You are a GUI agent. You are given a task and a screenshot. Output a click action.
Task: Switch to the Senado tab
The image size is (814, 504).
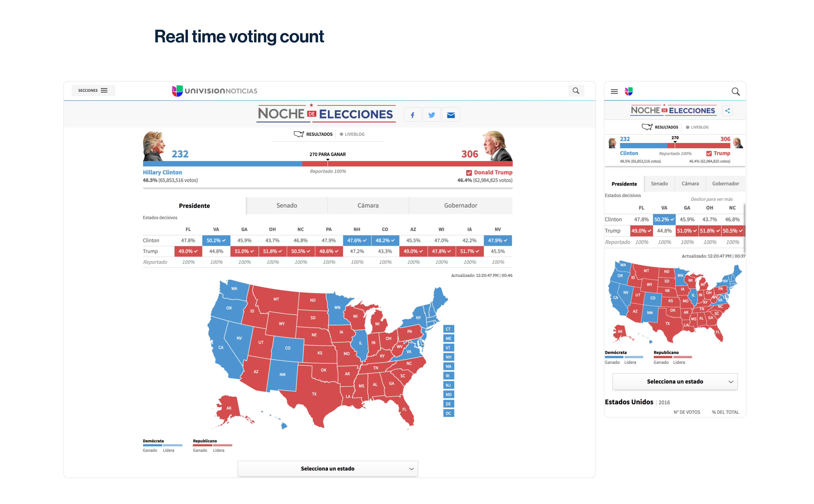(287, 205)
